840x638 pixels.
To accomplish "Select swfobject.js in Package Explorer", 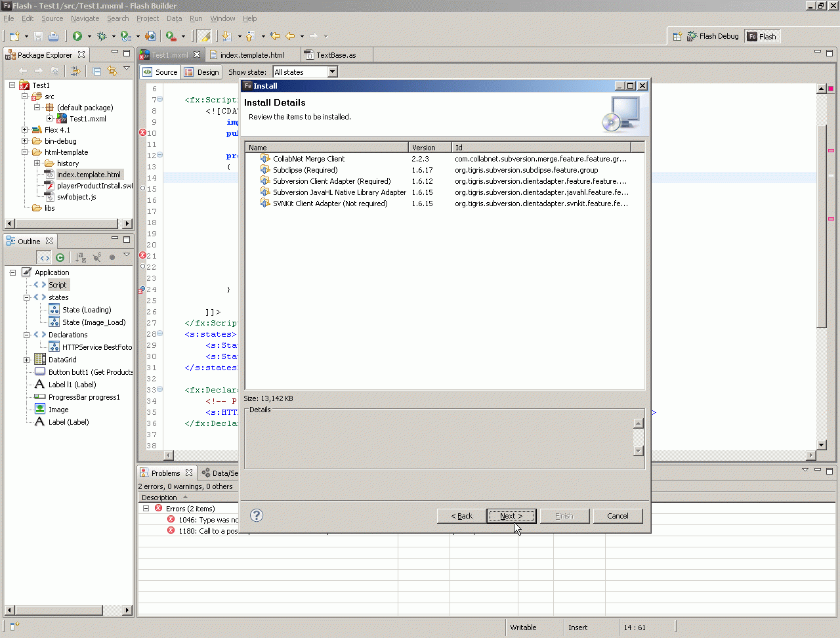I will [76, 197].
